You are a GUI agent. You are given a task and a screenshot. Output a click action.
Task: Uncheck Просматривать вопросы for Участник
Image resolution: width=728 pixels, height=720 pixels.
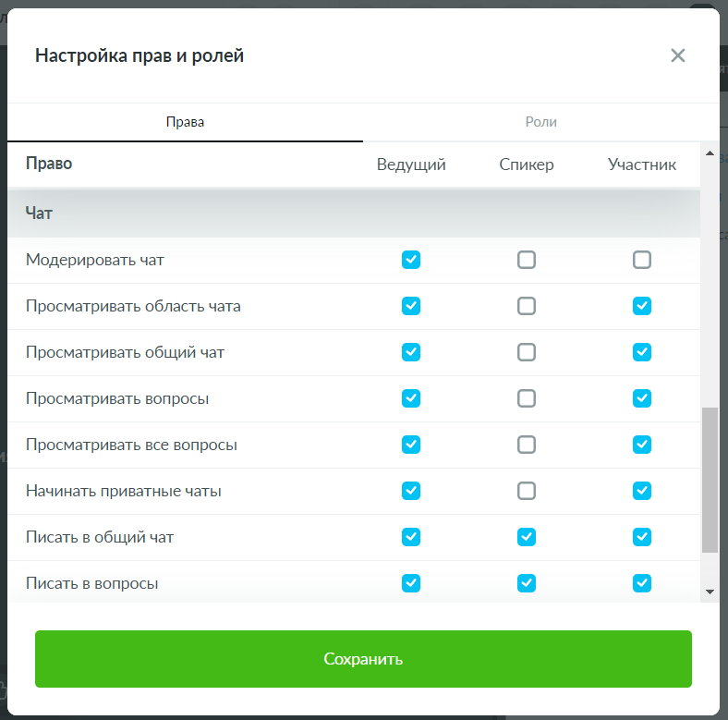click(642, 398)
